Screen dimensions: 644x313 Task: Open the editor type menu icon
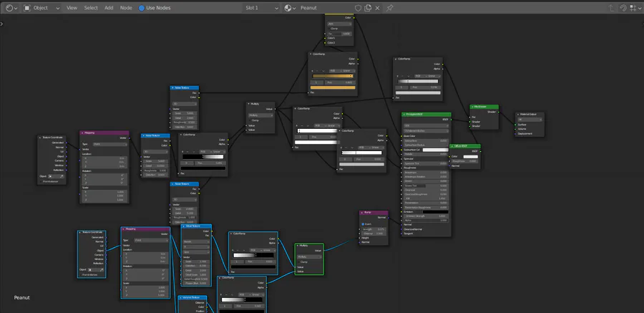coord(11,8)
